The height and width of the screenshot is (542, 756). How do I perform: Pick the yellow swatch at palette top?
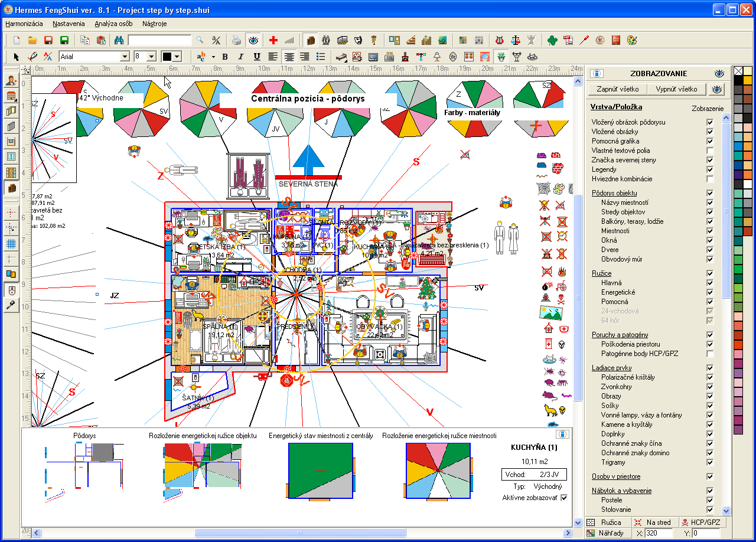pyautogui.click(x=747, y=71)
